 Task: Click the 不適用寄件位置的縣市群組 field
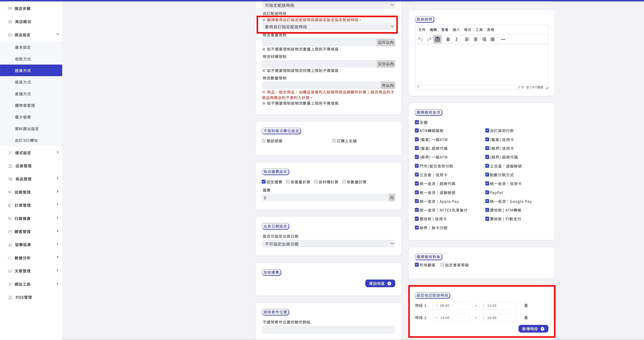(328, 329)
